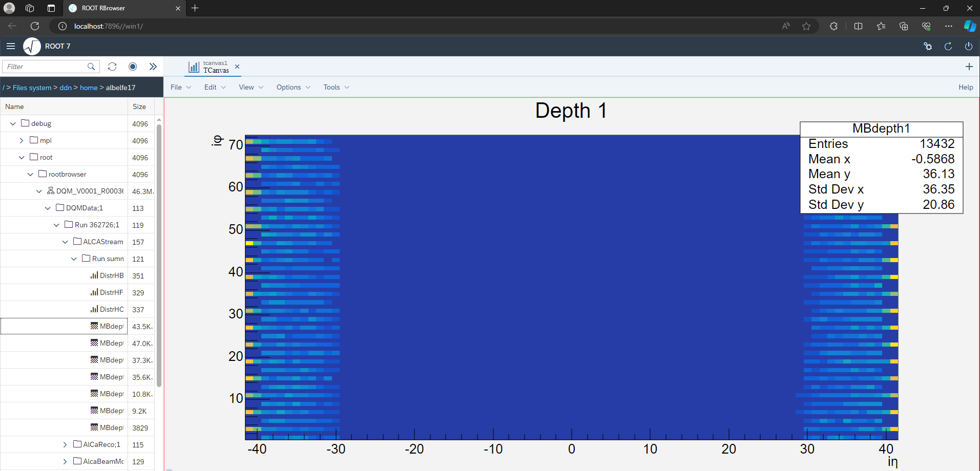Click the power shutdown icon in ROOT header
The image size is (980, 471).
pyautogui.click(x=968, y=46)
